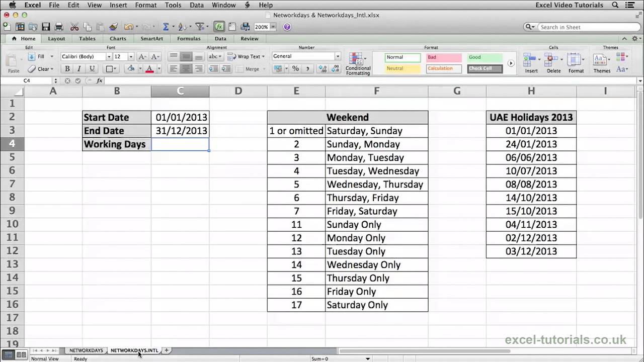Toggle the Formula Builder fx toolbar icon
The width and height of the screenshot is (644, 362).
point(219,27)
